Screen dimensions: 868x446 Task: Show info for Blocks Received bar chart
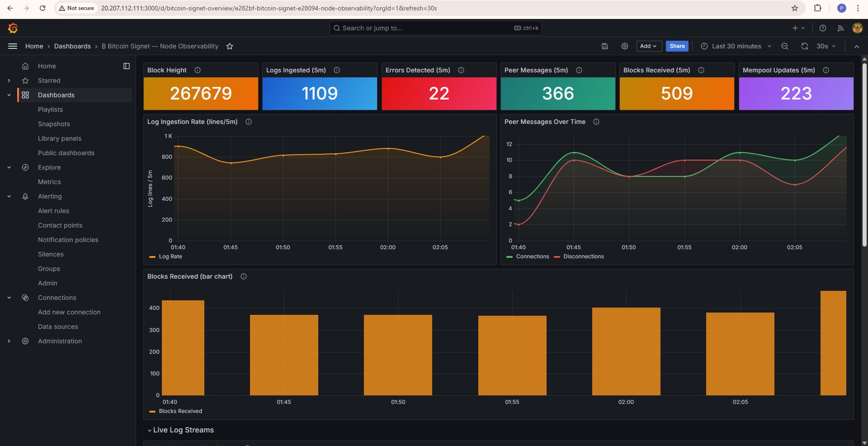click(244, 276)
